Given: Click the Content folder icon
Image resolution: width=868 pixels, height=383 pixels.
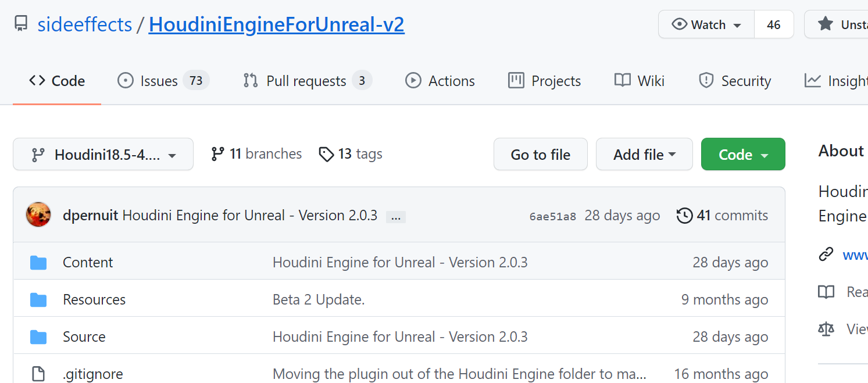Looking at the screenshot, I should click(x=38, y=262).
